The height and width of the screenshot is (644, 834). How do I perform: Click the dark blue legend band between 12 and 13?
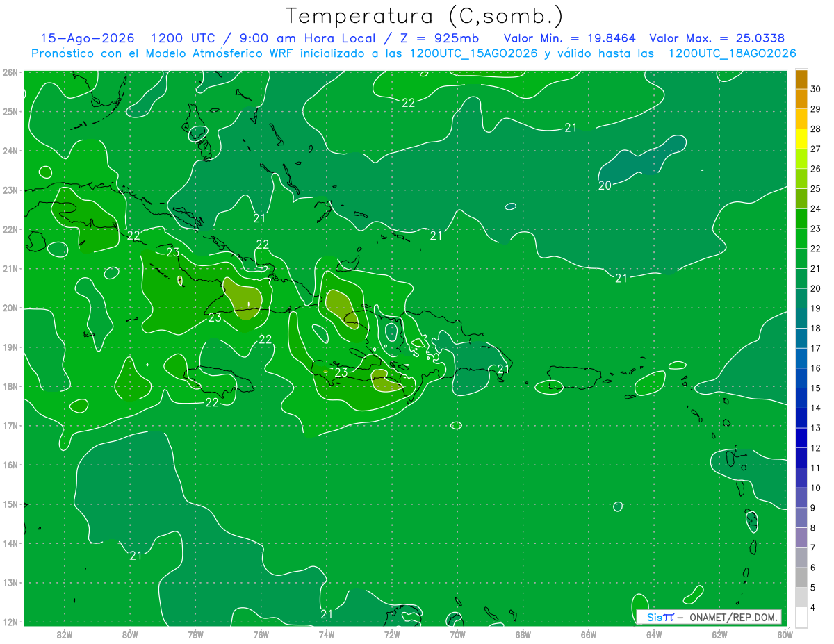801,438
